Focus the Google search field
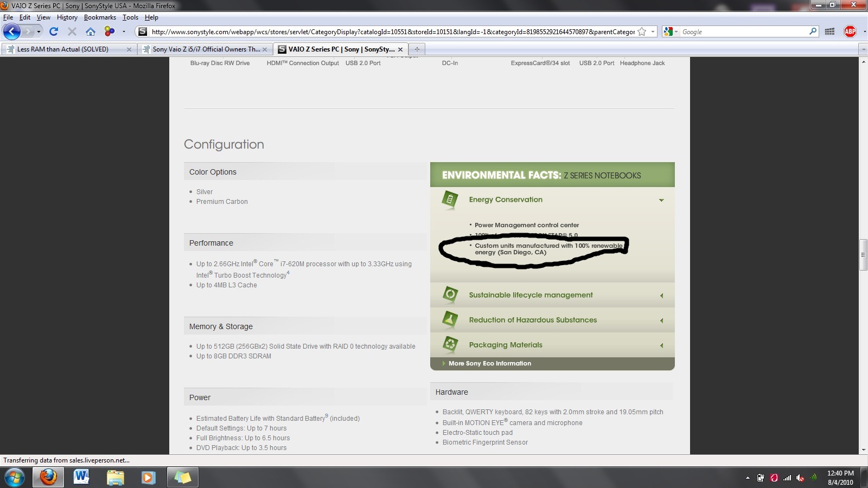Viewport: 868px width, 488px height. (x=744, y=32)
